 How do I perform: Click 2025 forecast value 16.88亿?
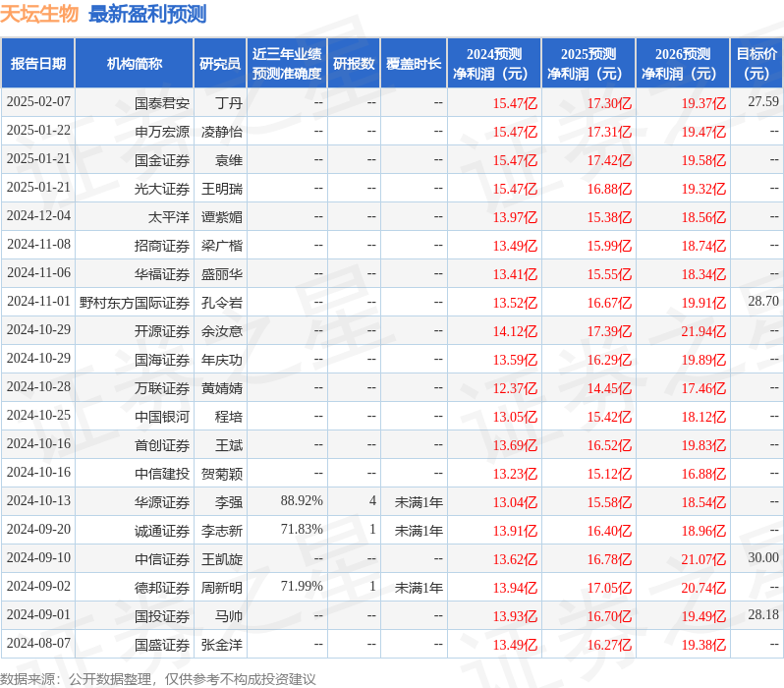[609, 189]
